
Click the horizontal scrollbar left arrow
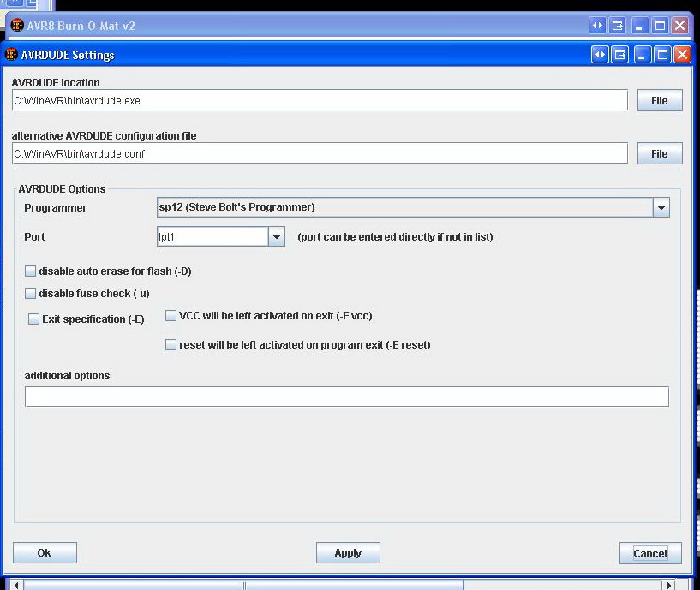point(16,585)
